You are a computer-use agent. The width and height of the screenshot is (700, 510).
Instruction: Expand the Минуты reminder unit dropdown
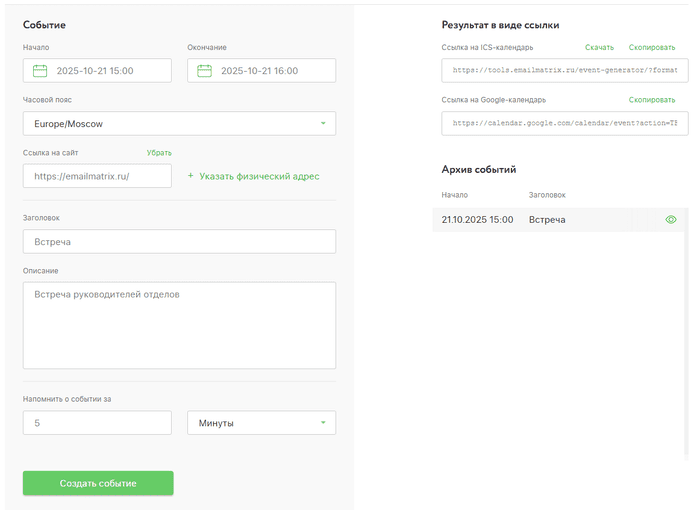click(x=261, y=423)
